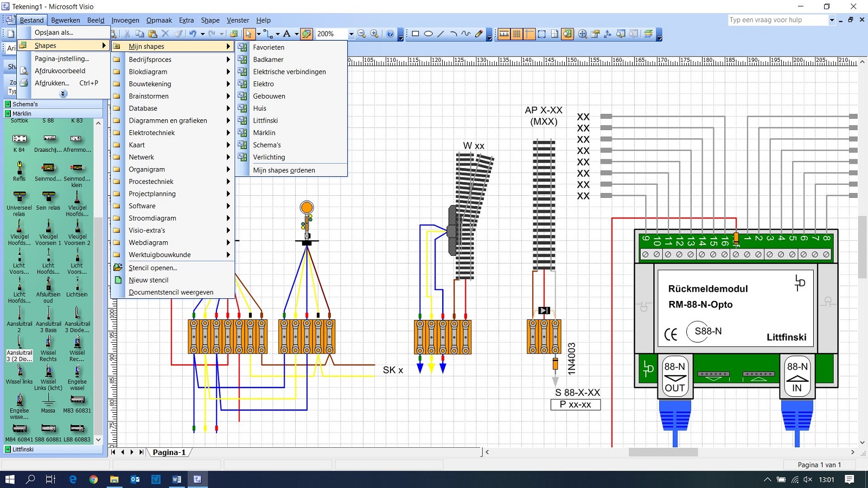Select the Arc drawing tool

tap(453, 34)
